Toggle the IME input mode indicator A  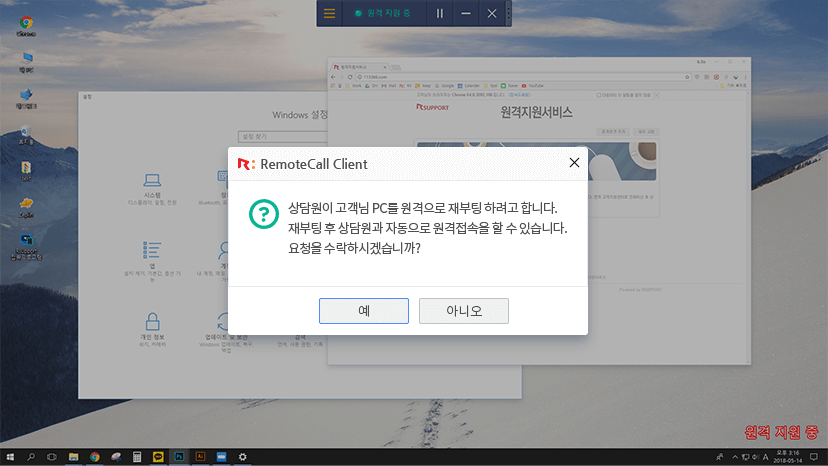point(765,457)
